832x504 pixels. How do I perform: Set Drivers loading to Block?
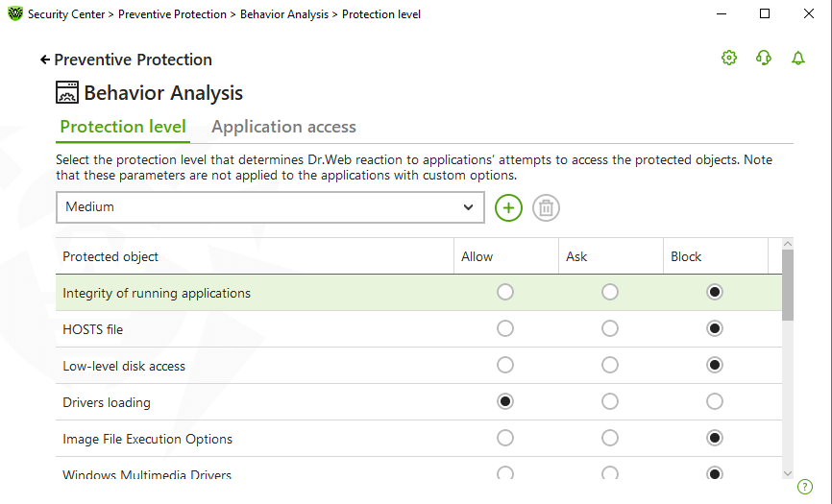click(x=715, y=401)
